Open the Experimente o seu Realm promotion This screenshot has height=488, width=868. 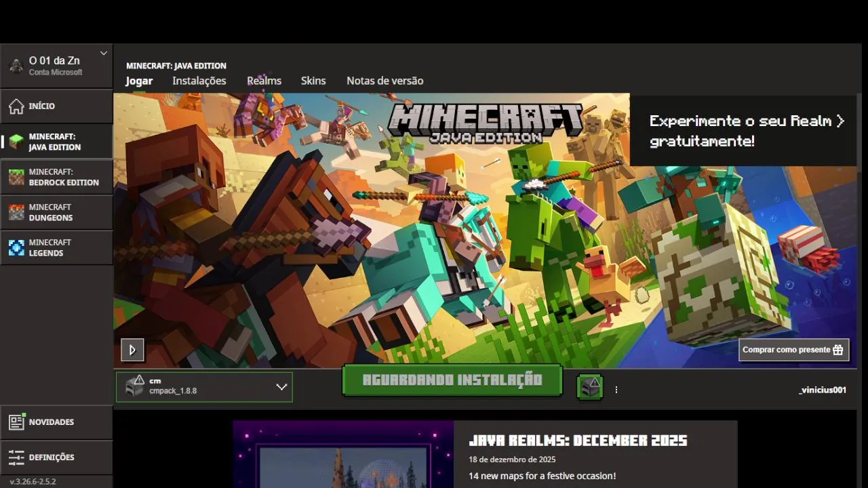tap(744, 130)
